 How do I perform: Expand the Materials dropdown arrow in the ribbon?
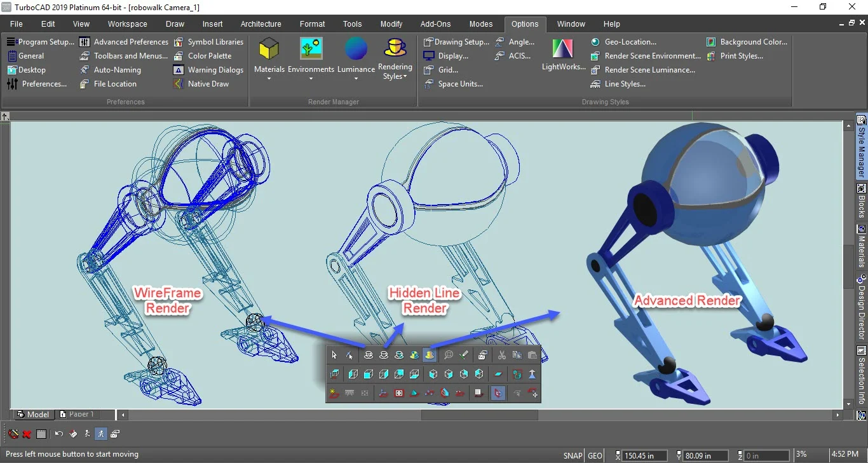tap(269, 78)
